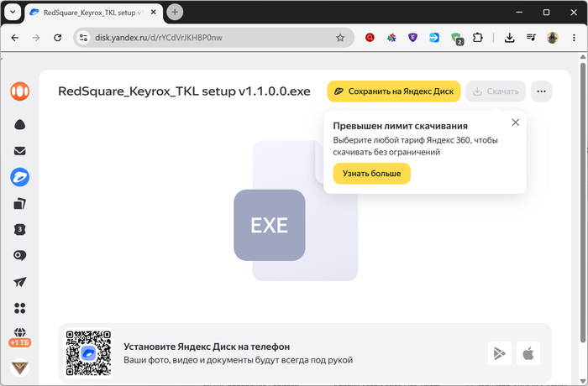Click the Yandex Disk QR code
588x386 pixels.
[x=88, y=353]
